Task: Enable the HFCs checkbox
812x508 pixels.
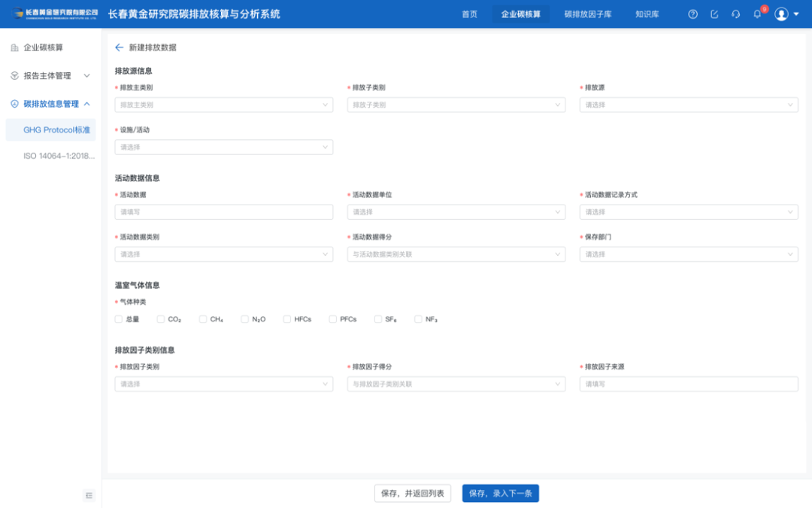Action: 287,319
